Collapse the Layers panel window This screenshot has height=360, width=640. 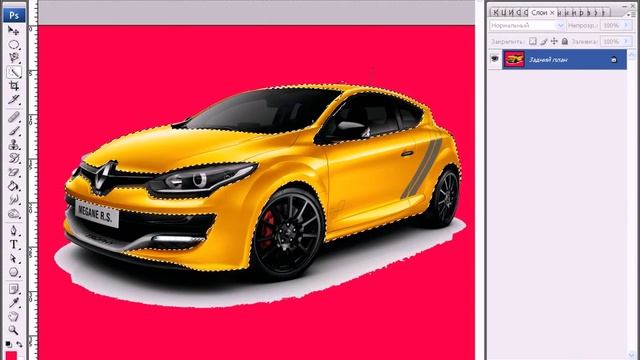coord(625,6)
